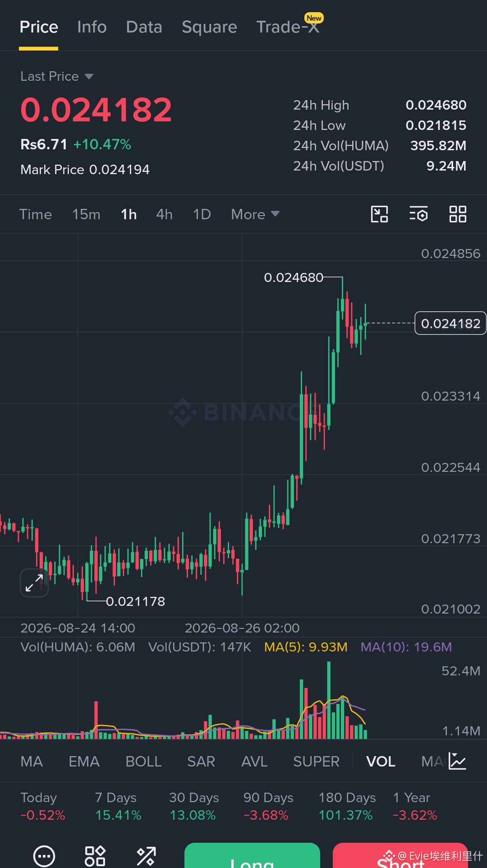Tap the +10.47% change percentage
The height and width of the screenshot is (868, 487).
[102, 144]
